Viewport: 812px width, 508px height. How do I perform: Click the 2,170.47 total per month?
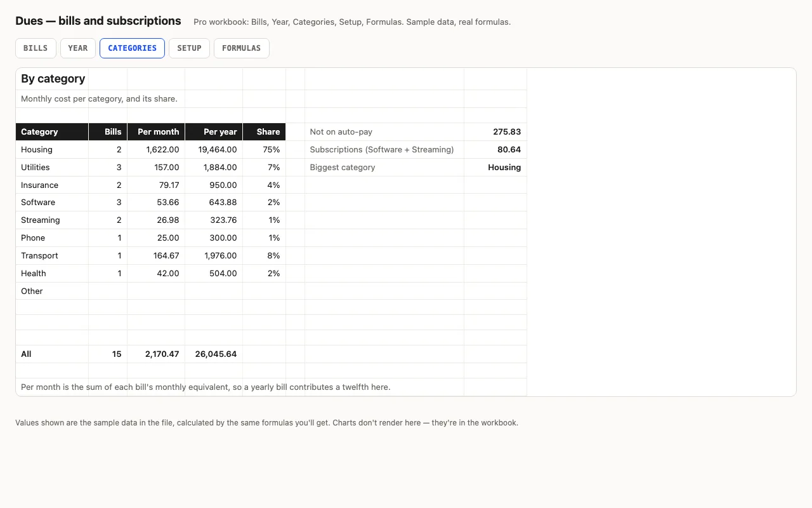[156, 354]
